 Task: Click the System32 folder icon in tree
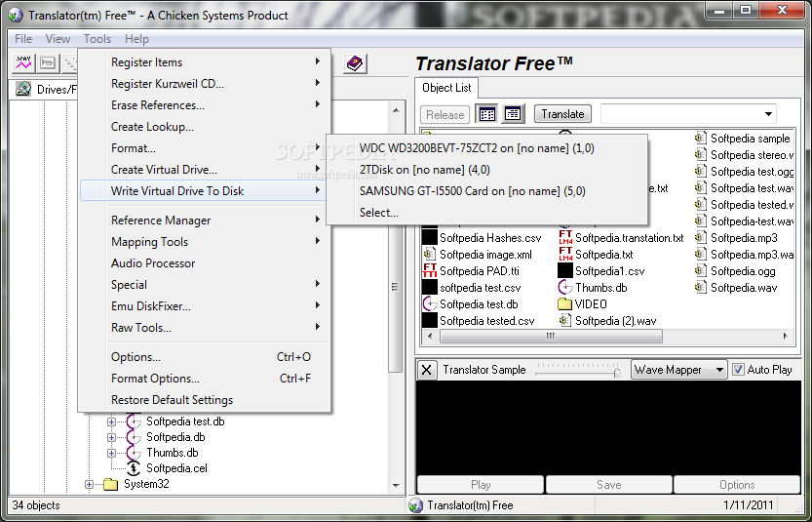tap(110, 484)
